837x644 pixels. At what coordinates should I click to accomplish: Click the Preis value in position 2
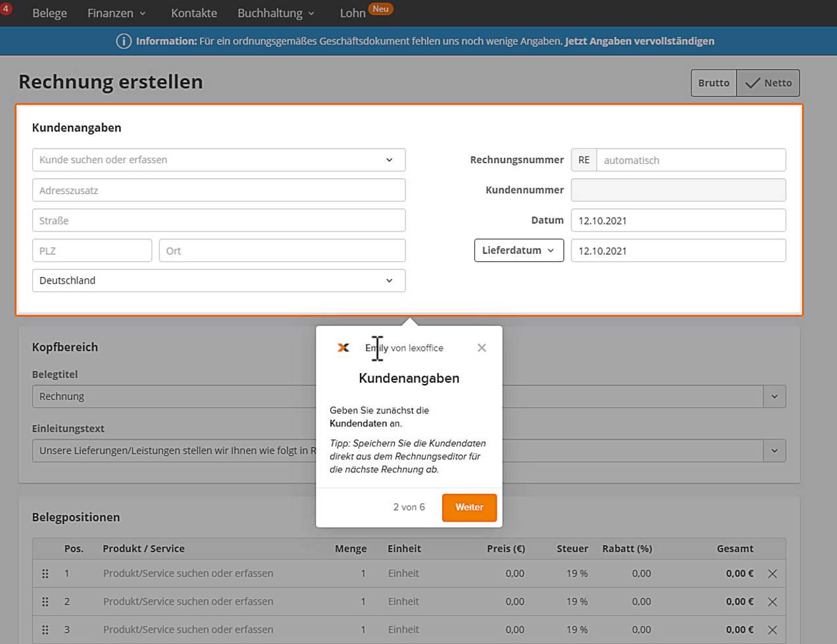coord(515,602)
